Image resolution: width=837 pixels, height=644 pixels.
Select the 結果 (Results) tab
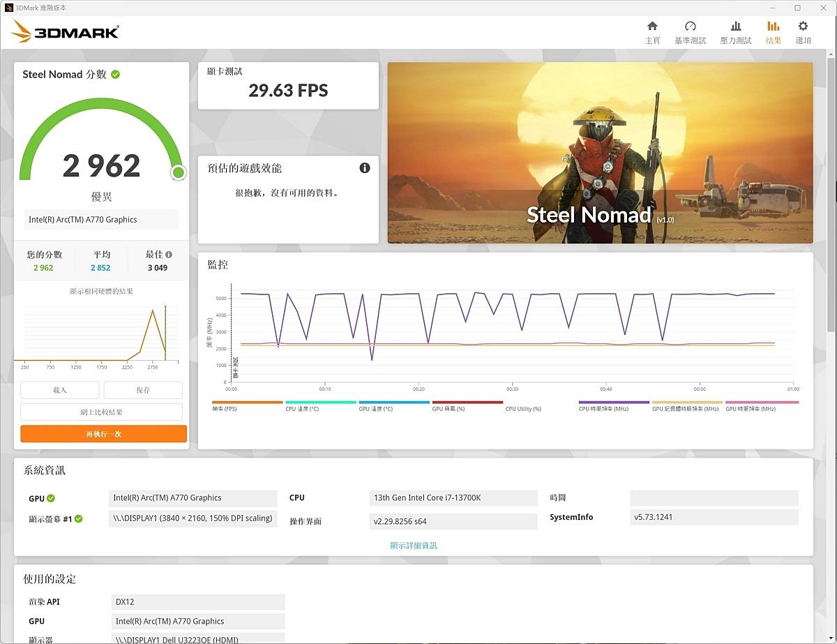pyautogui.click(x=774, y=32)
